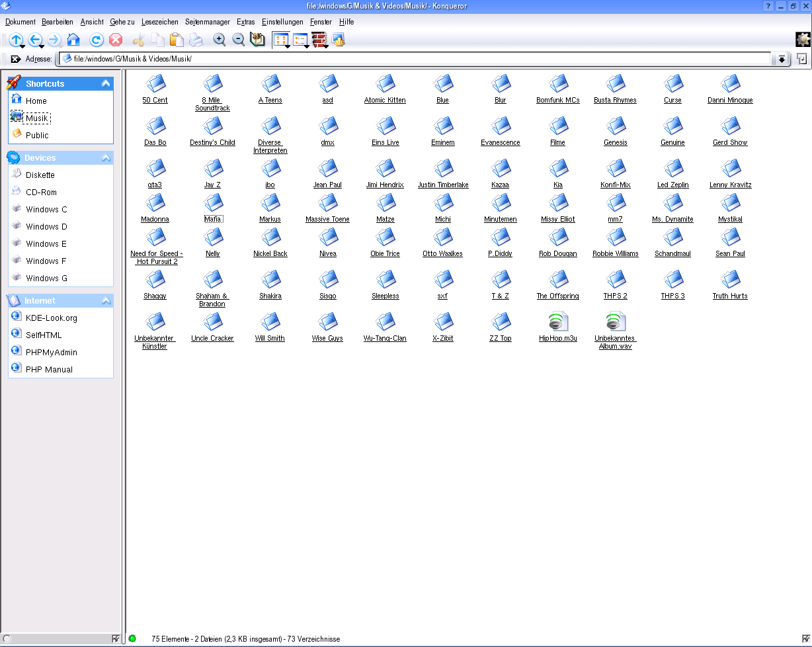Open the Eminem folder
Viewport: 812px width, 647px height.
coord(442,131)
